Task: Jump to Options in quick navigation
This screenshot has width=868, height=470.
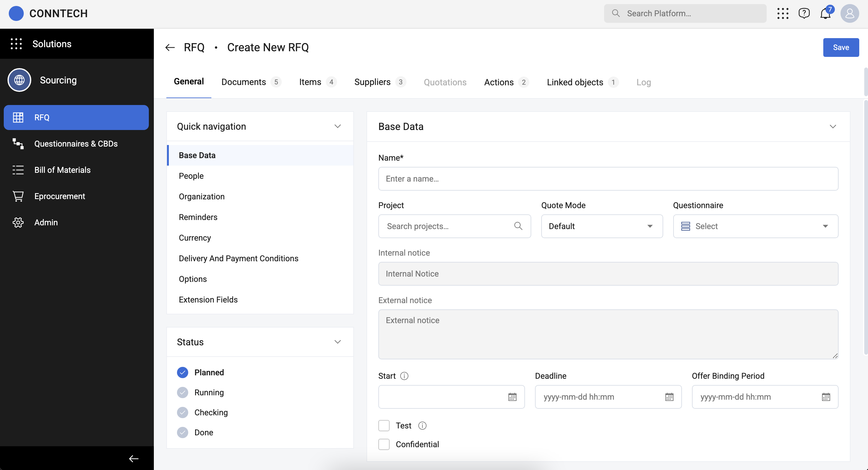Action: 260,279
